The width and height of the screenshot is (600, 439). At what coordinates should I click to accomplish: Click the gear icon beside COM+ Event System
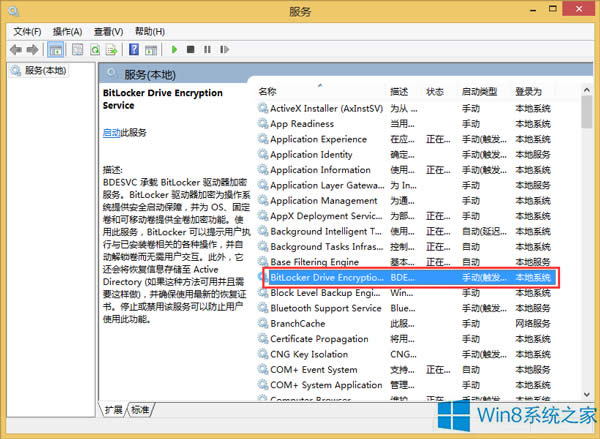(263, 369)
